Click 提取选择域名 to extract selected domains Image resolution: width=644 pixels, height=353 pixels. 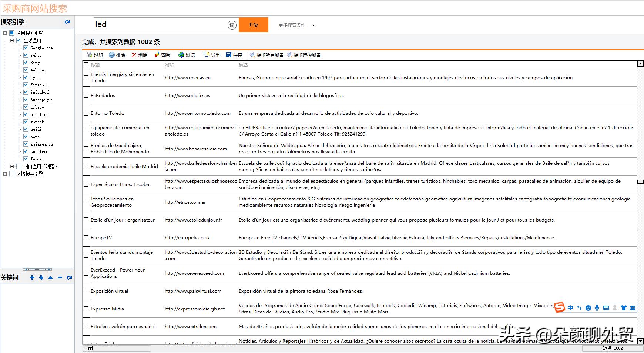point(303,55)
